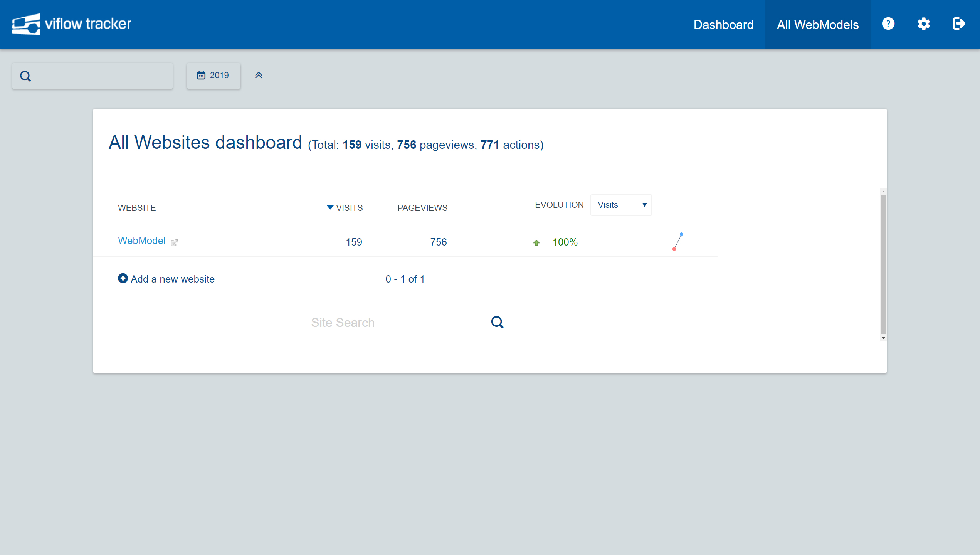Screen dimensions: 980x555
Task: Click the dashboard vertical scrollbar
Action: tap(883, 264)
